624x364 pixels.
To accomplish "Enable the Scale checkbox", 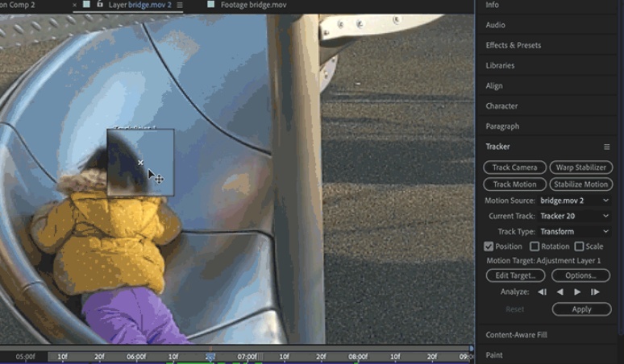I will click(579, 246).
